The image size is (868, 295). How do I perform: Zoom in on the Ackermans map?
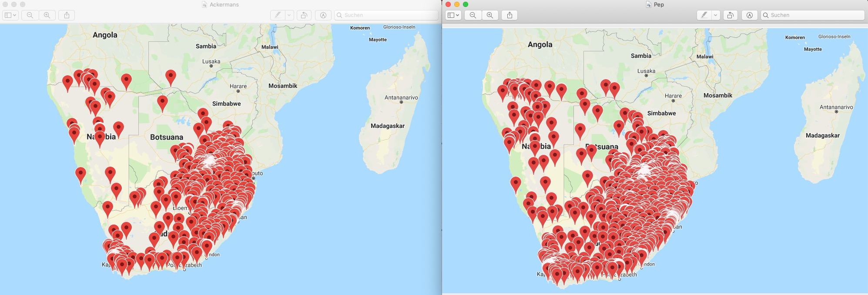pos(47,15)
